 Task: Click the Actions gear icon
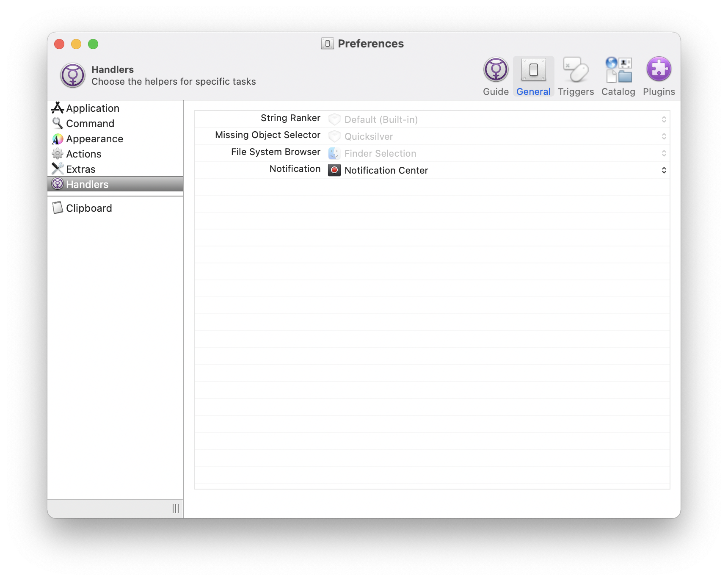point(58,154)
